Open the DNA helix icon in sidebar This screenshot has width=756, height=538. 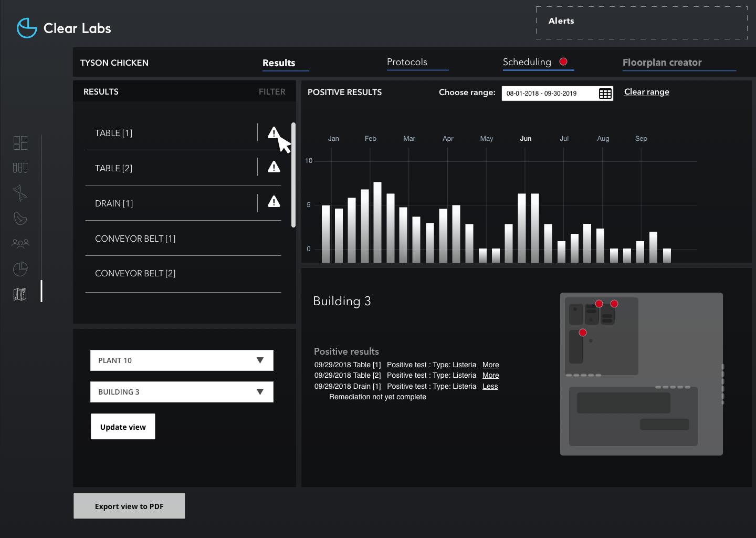tap(20, 193)
